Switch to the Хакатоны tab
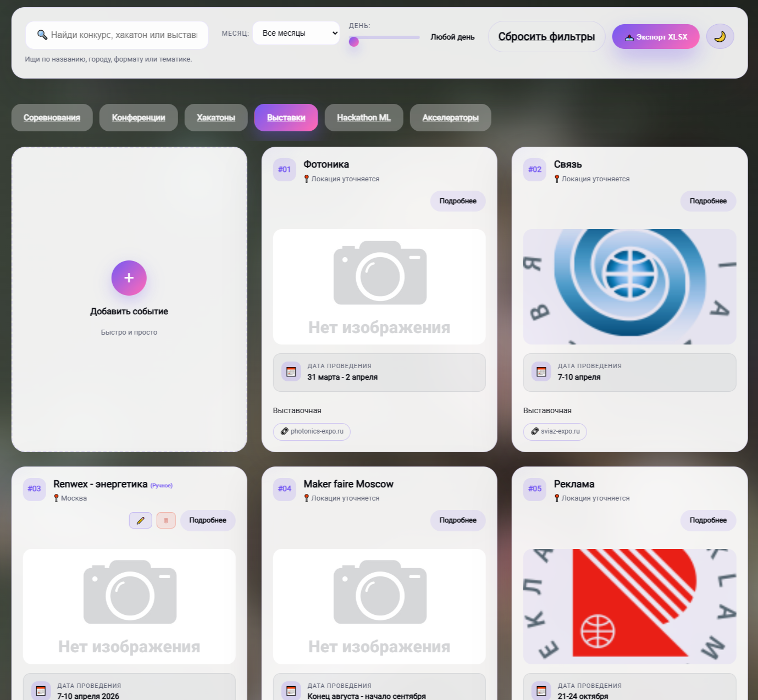 216,118
